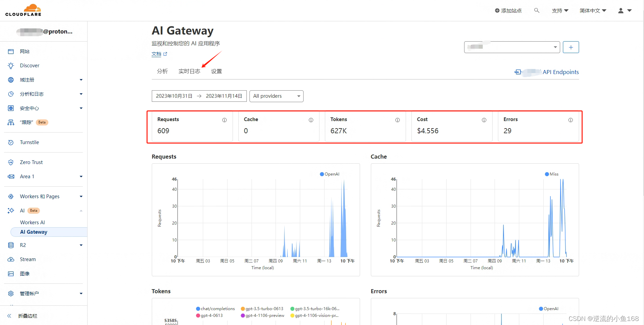Image resolution: width=644 pixels, height=325 pixels.
Task: Click 折叠边栏 to collapse the sidebar
Action: pos(28,316)
